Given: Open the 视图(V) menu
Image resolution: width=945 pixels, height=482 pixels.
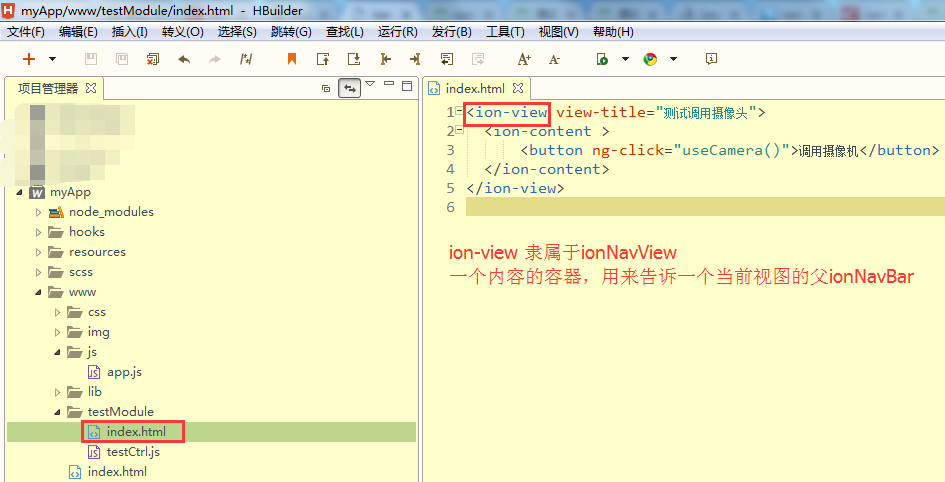Looking at the screenshot, I should 559,32.
